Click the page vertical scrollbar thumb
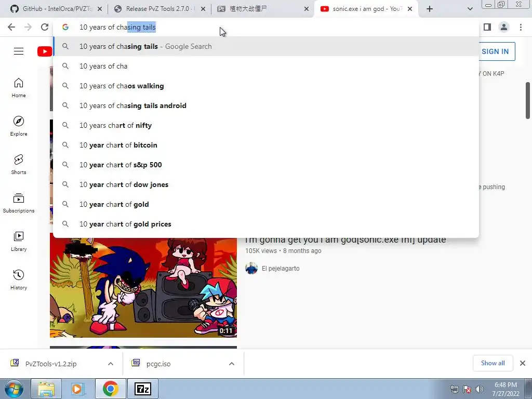Image resolution: width=532 pixels, height=399 pixels. 528,100
